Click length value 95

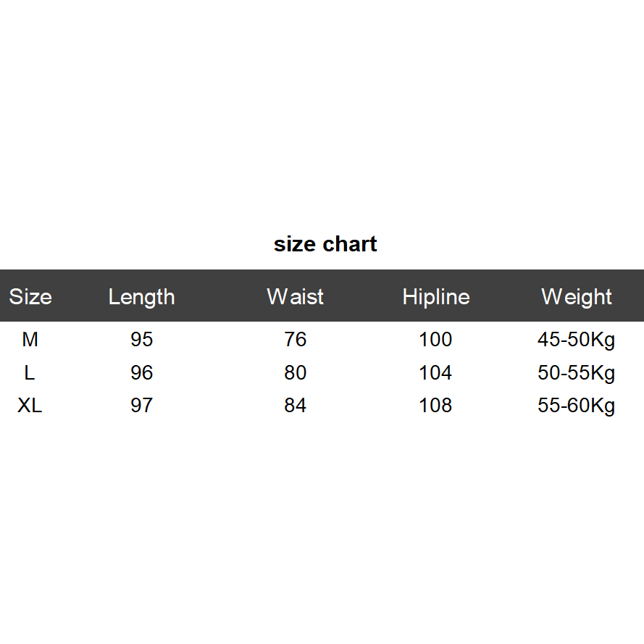(142, 339)
